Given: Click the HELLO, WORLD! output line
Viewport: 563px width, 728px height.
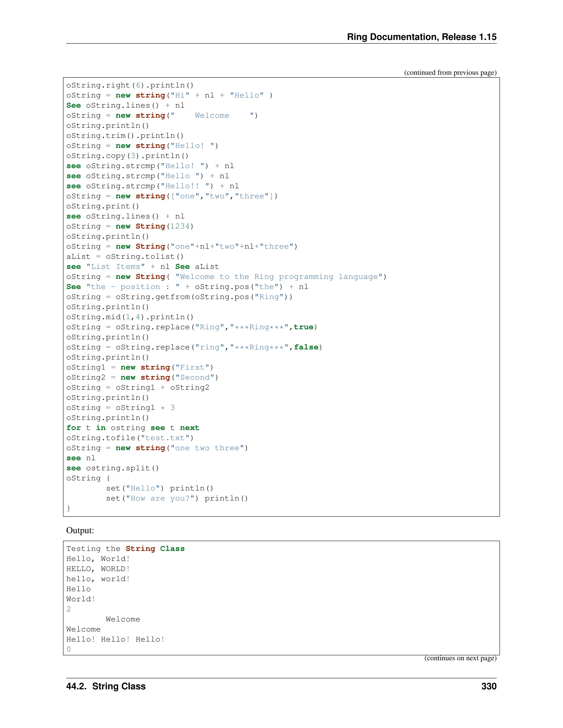Looking at the screenshot, I should (98, 569).
